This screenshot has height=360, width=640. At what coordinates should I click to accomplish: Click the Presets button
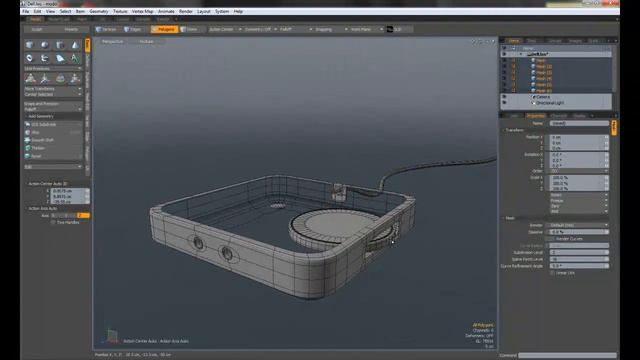click(71, 29)
